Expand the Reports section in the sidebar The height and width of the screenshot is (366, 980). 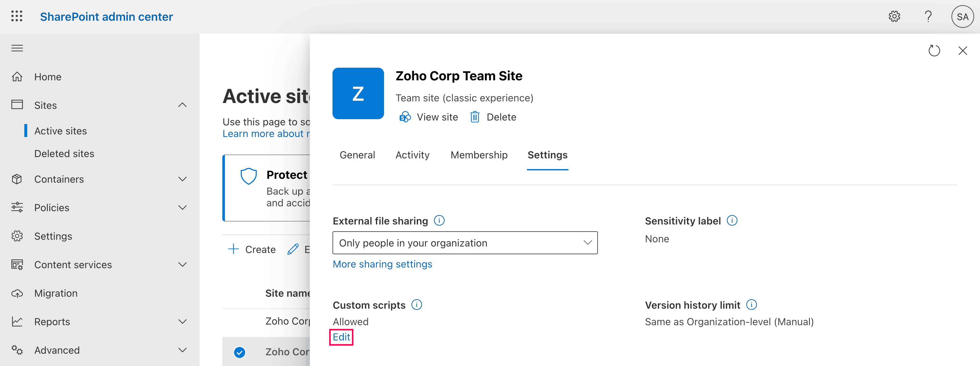tap(182, 322)
